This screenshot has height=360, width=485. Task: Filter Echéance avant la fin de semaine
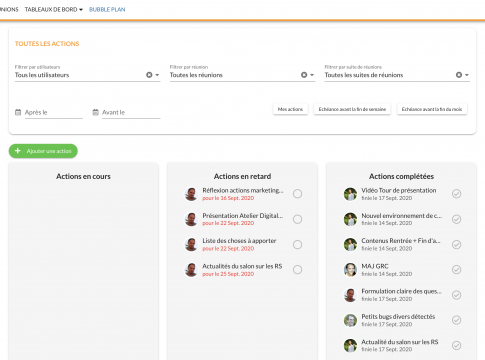coord(352,109)
